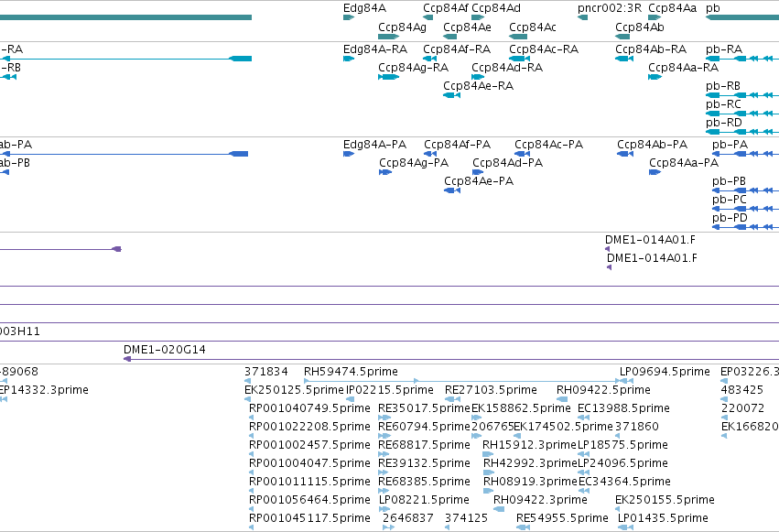The height and width of the screenshot is (532, 779).
Task: Select the pncr002:3R gene label
Action: (609, 8)
